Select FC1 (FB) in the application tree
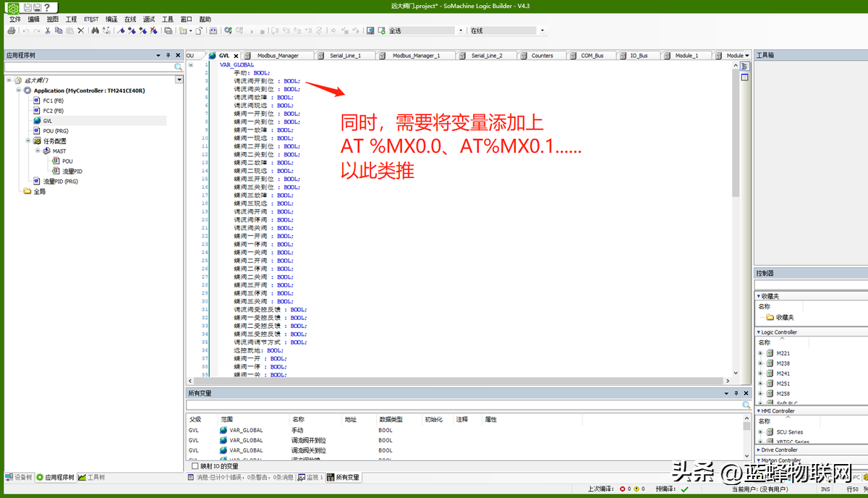 tap(53, 101)
